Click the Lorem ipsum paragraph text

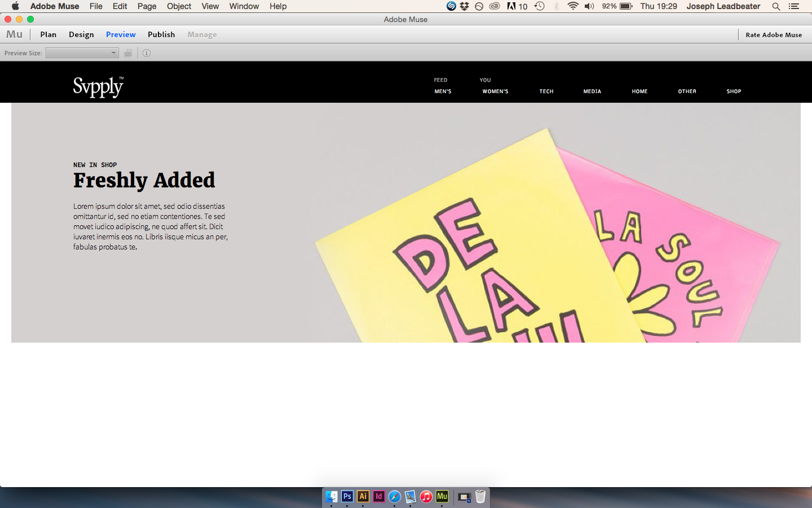[x=151, y=226]
